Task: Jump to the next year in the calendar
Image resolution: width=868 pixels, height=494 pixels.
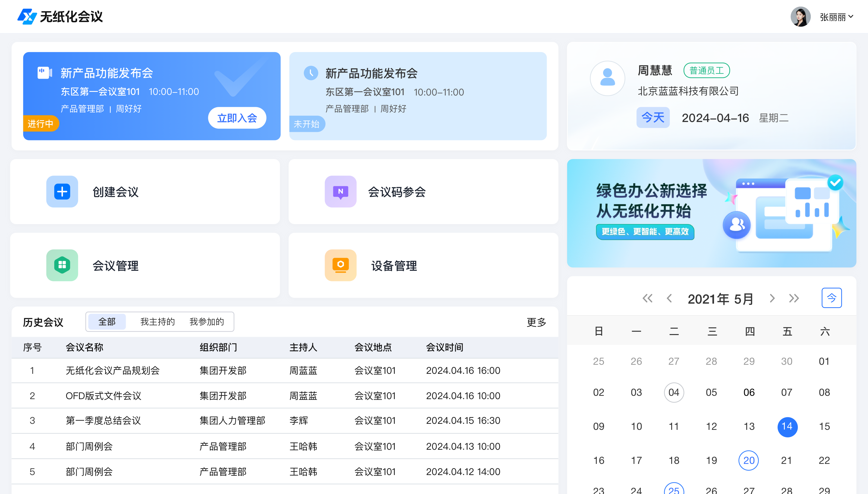Action: click(794, 298)
